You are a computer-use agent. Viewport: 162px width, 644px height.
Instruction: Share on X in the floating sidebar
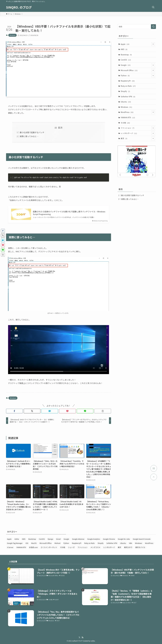click(3, 235)
